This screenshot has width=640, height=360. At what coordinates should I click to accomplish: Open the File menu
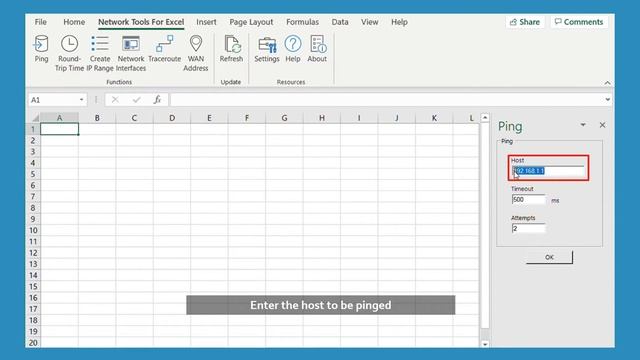tap(40, 22)
